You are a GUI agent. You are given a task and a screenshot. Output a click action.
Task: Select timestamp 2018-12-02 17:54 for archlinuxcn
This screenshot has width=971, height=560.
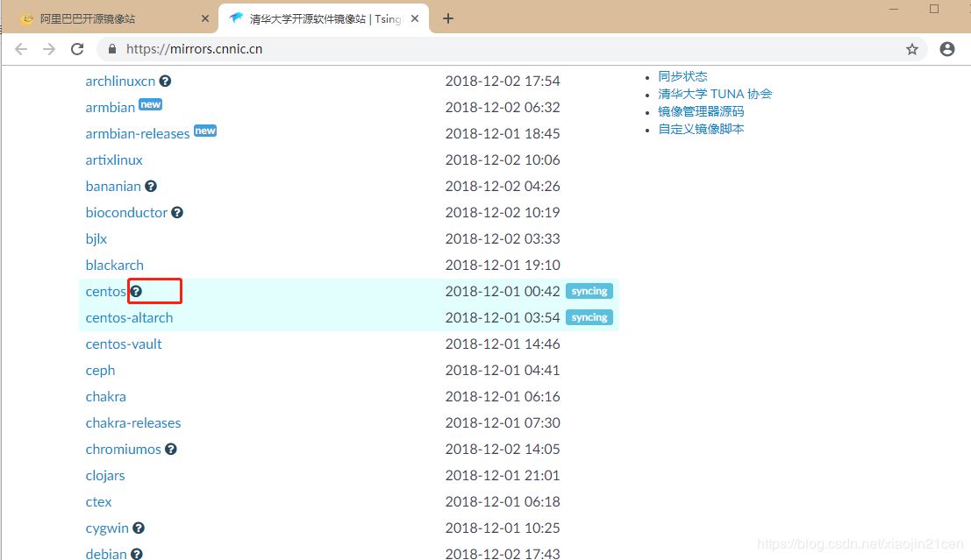click(x=503, y=81)
